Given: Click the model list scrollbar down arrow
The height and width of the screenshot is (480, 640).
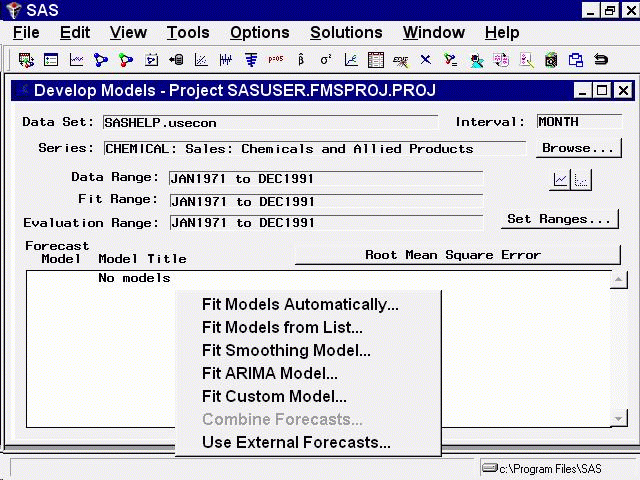Looking at the screenshot, I should [619, 419].
